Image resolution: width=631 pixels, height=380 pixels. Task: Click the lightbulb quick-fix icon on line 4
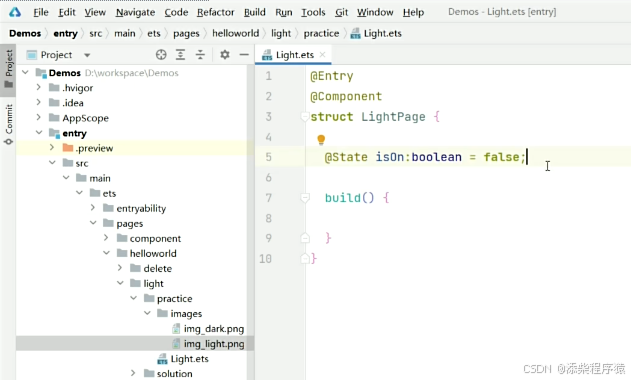[321, 140]
